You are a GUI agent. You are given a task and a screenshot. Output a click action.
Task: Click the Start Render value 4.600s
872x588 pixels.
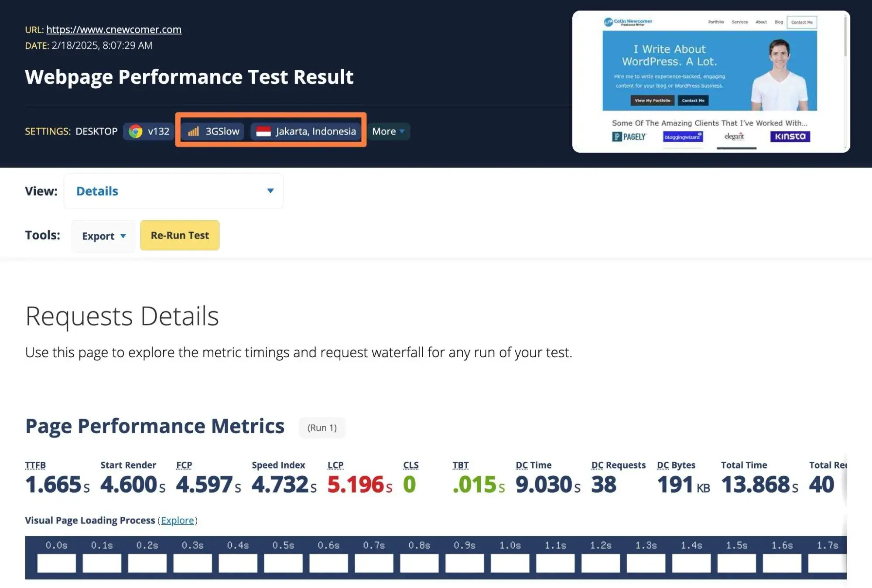(133, 485)
